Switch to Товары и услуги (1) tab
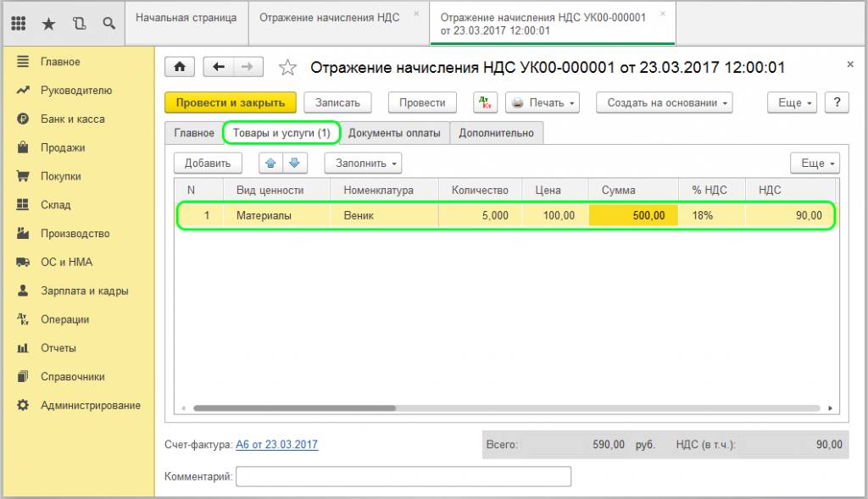Image resolution: width=868 pixels, height=499 pixels. pyautogui.click(x=281, y=133)
